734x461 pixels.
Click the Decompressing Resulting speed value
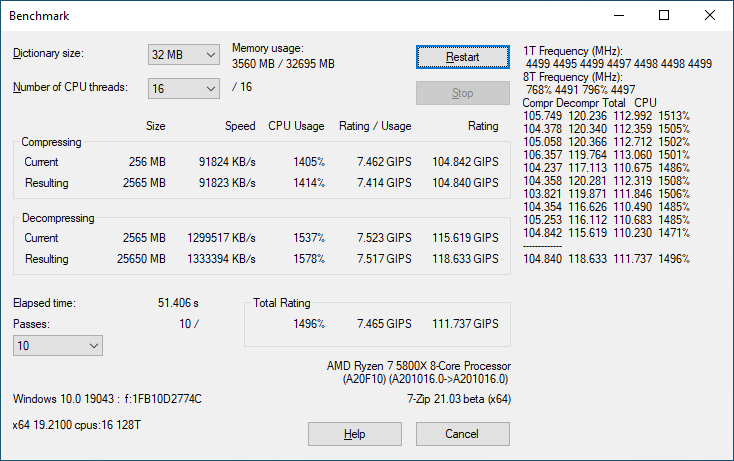click(x=221, y=259)
